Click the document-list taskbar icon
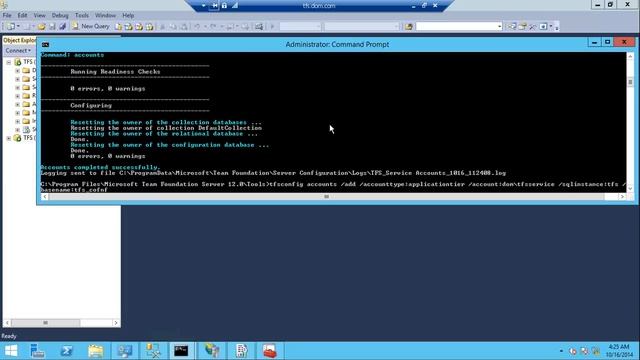Screen dimensions: 640x360 [x=241, y=351]
